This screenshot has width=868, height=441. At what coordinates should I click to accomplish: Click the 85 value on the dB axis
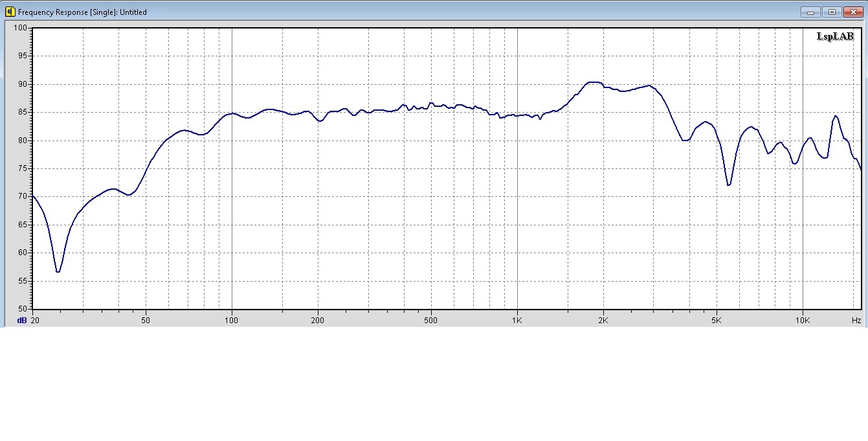pyautogui.click(x=23, y=113)
